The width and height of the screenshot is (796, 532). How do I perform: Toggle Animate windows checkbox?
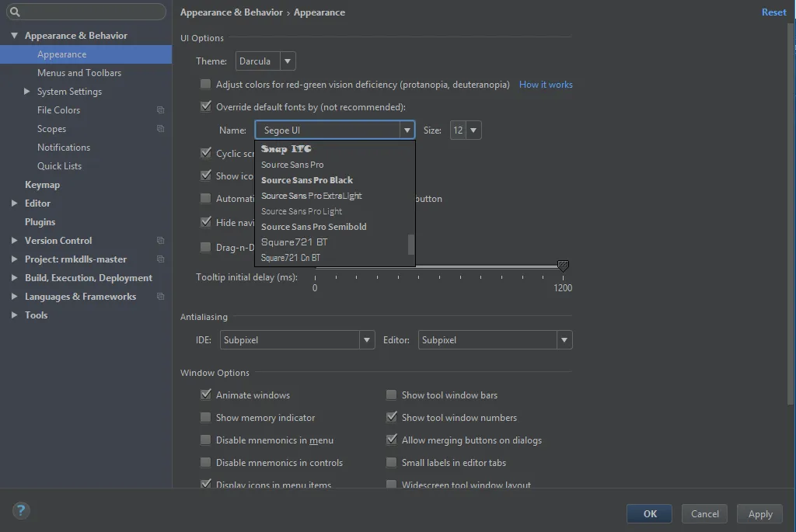point(206,395)
